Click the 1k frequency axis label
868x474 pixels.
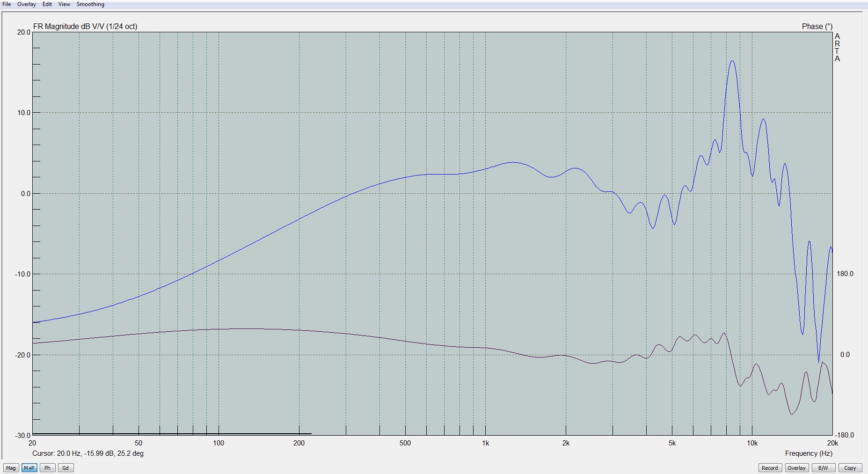(485, 443)
